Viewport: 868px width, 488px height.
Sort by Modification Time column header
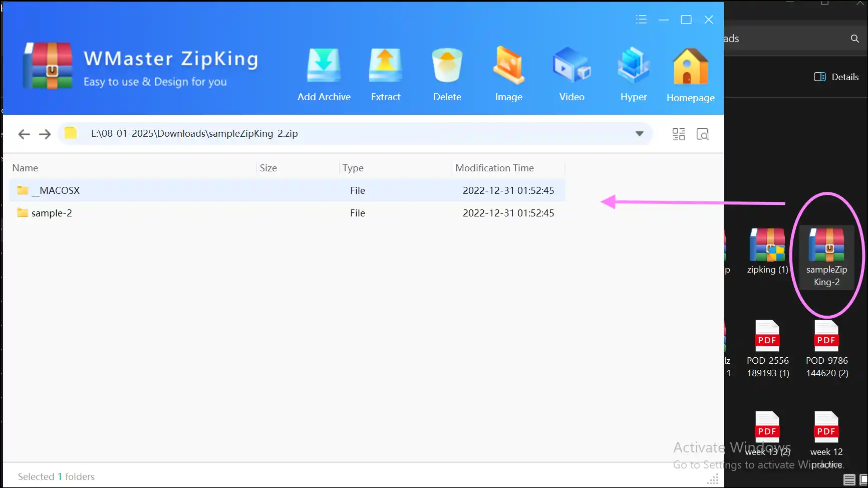(495, 168)
